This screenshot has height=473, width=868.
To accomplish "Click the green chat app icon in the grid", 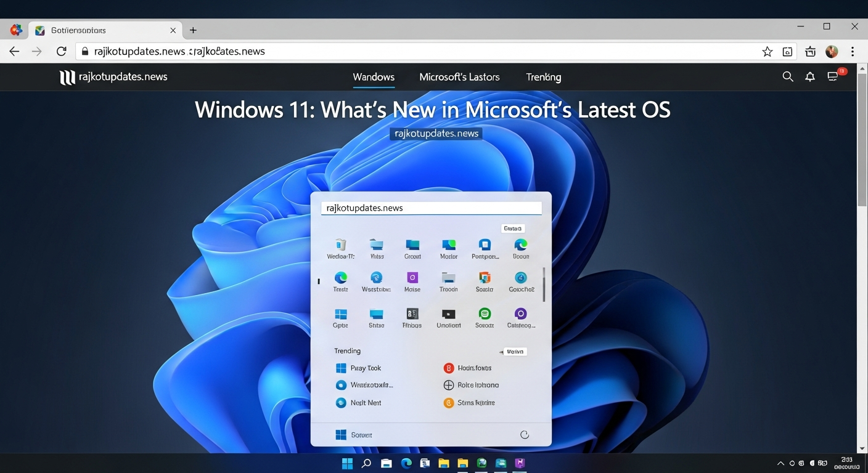I will point(484,314).
